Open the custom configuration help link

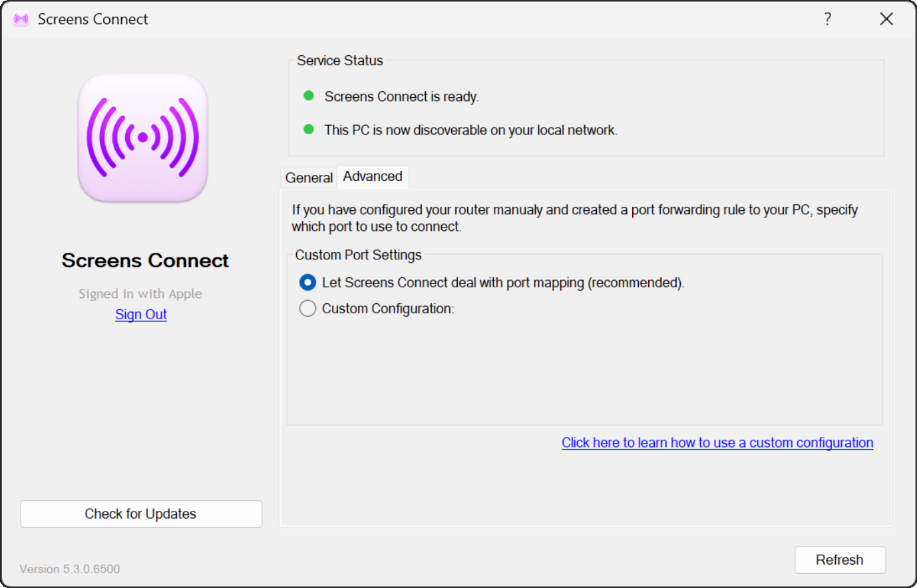pyautogui.click(x=717, y=443)
